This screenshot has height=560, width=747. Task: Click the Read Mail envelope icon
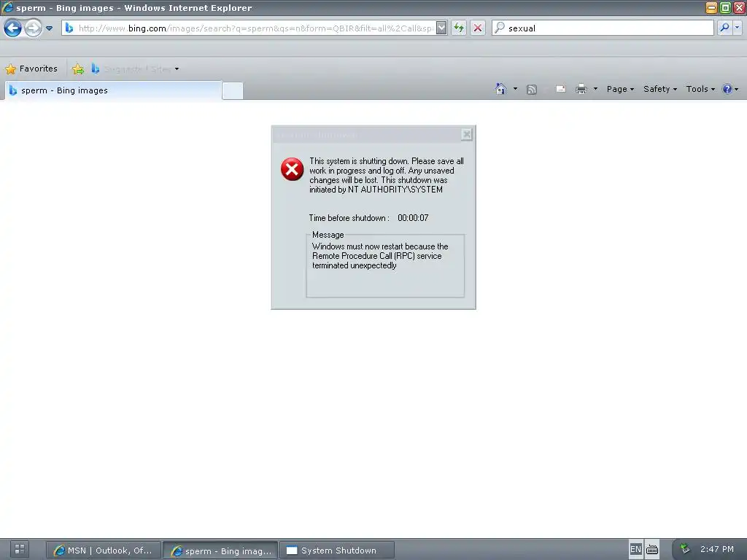pos(561,89)
